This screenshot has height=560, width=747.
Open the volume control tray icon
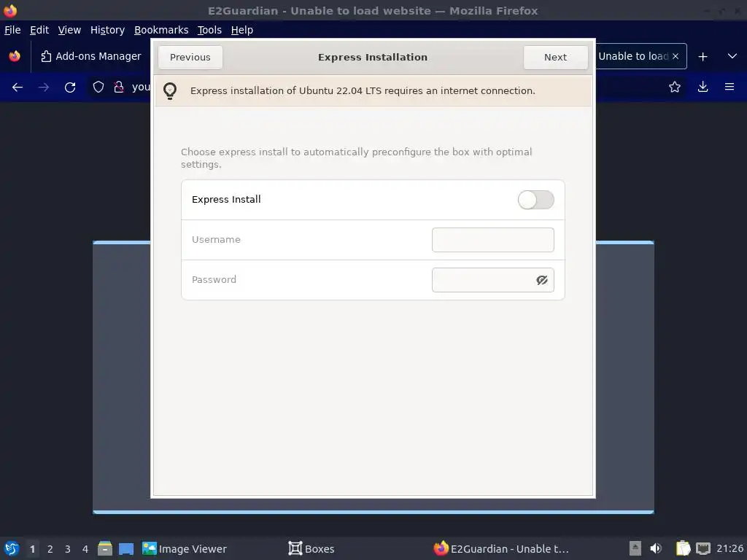click(656, 548)
